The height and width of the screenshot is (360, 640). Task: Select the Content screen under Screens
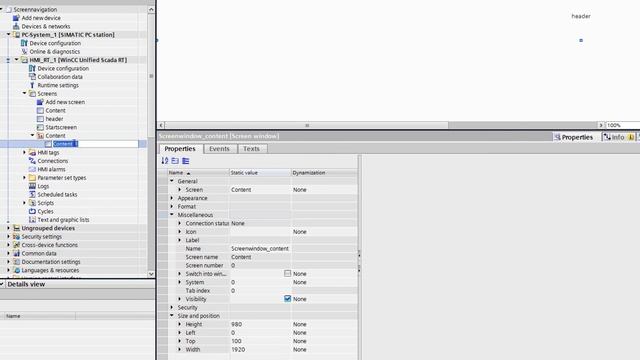click(x=56, y=111)
